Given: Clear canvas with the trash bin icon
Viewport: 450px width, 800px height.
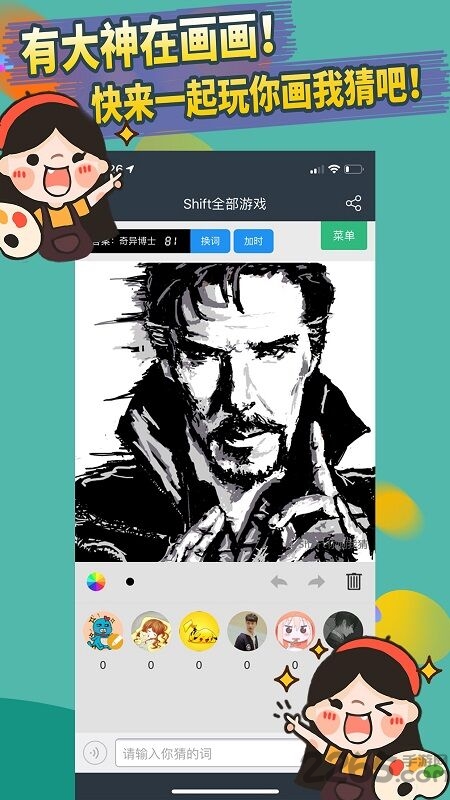Looking at the screenshot, I should 354,581.
